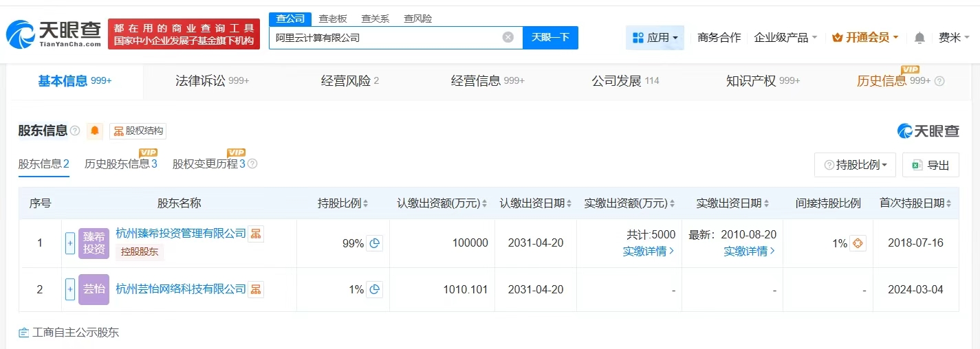
Task: Switch to the 查公司 search tab
Action: pyautogui.click(x=290, y=19)
